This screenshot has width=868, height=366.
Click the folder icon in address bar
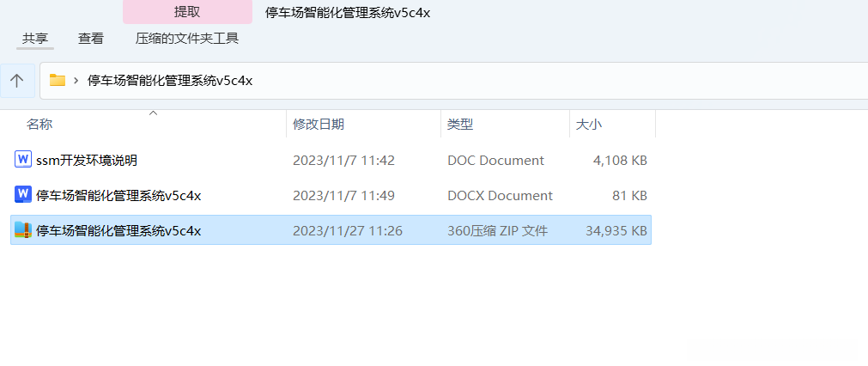click(58, 80)
